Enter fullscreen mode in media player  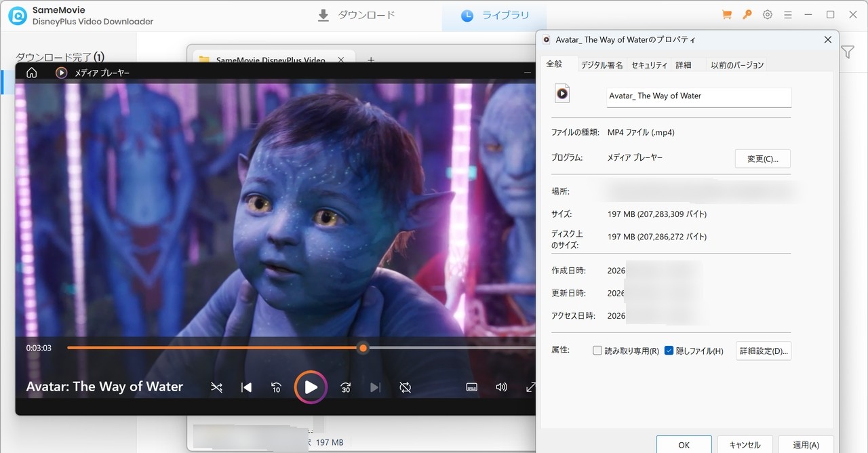click(530, 387)
